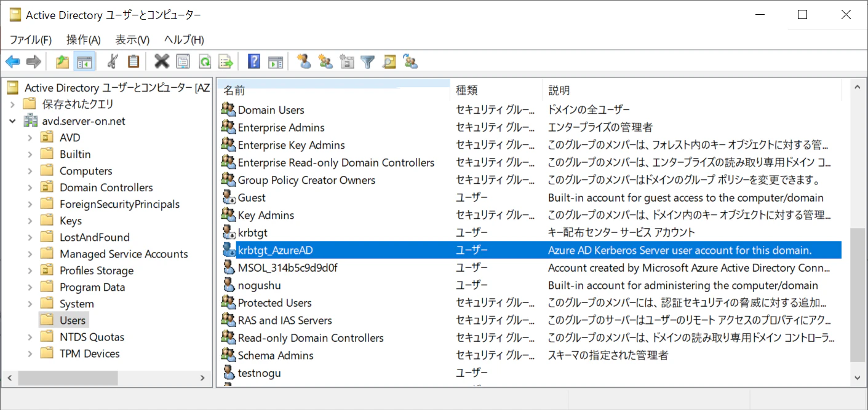Select the Computers container in tree
Screen dimensions: 868x410
tap(86, 171)
